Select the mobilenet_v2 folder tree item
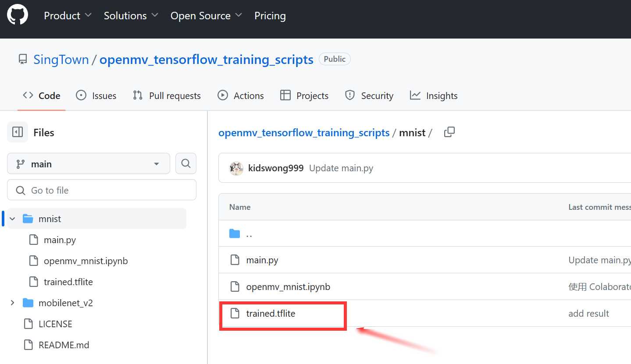The width and height of the screenshot is (631, 364). click(66, 303)
